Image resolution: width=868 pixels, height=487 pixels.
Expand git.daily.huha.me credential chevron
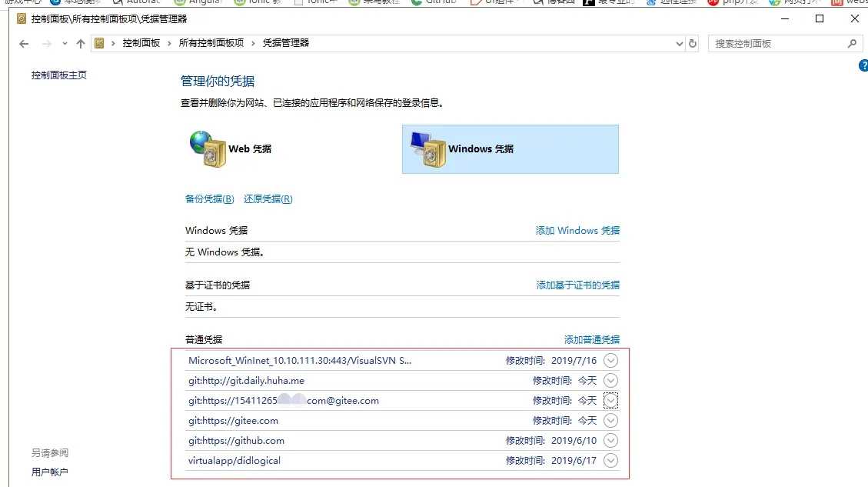click(610, 381)
